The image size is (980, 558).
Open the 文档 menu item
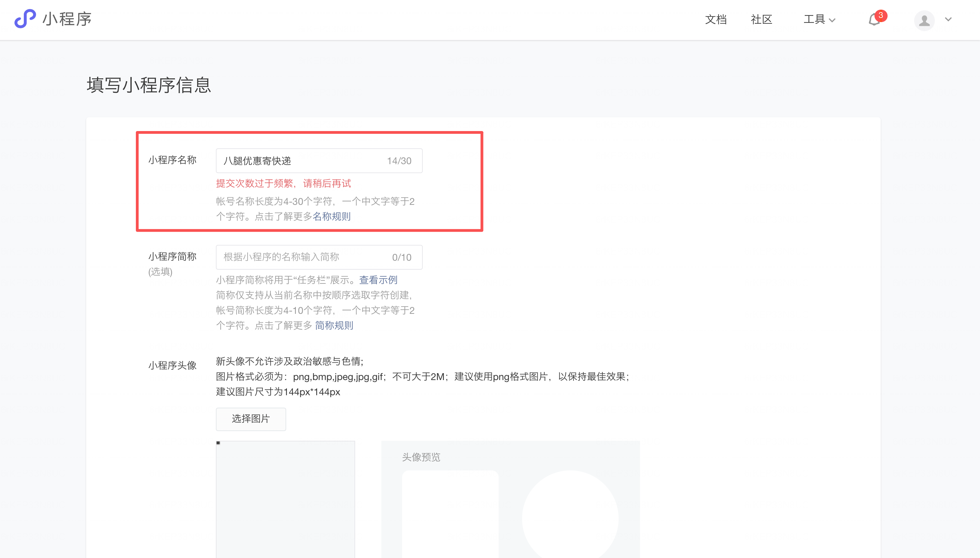[x=716, y=20]
